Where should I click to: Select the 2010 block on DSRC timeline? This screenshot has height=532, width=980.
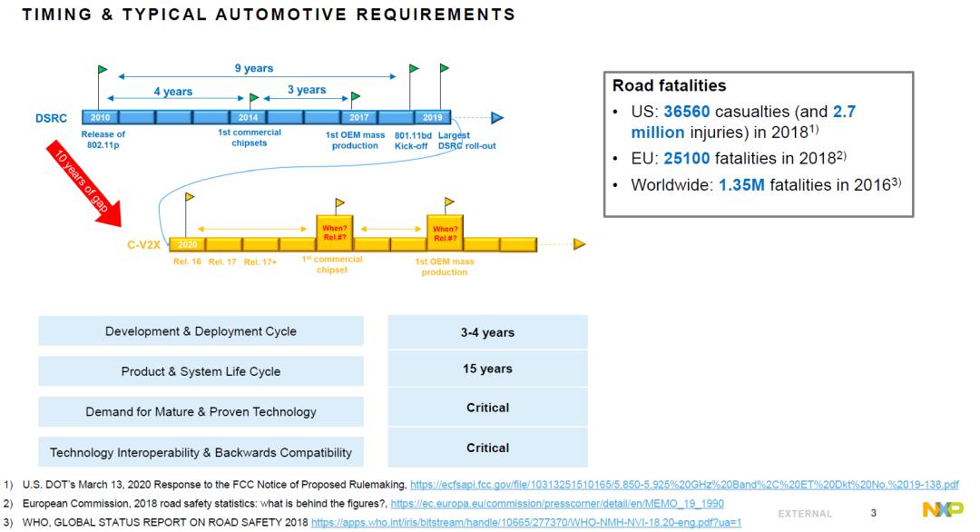click(x=99, y=117)
